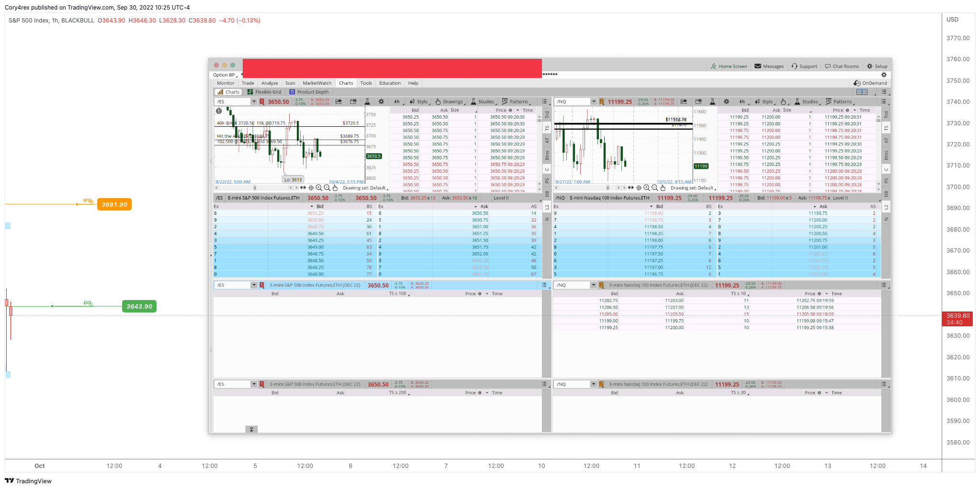Open Option BP account dropdown

(x=225, y=75)
